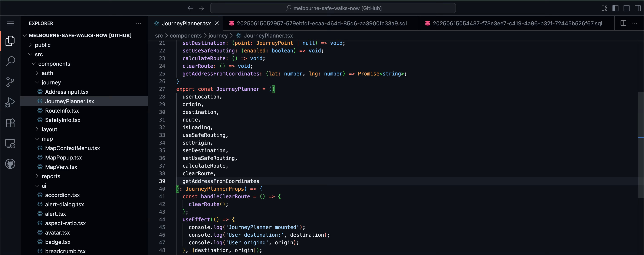Viewport: 644px width, 255px height.
Task: Expand the reports folder
Action: click(51, 176)
